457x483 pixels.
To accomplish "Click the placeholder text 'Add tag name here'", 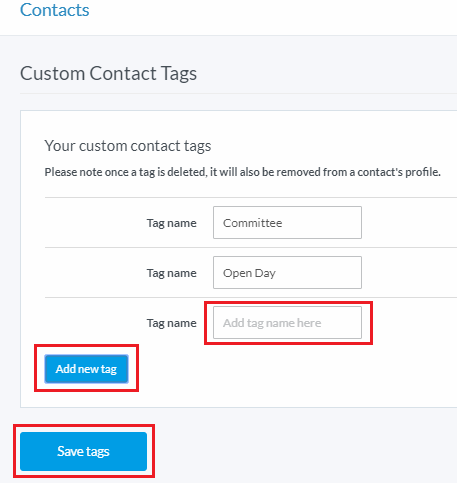I will (272, 323).
